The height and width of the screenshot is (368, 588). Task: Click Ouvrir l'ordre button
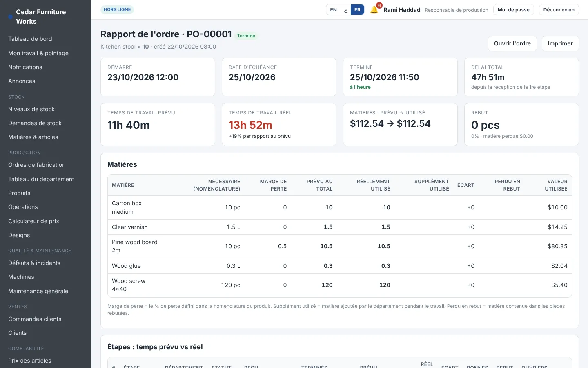pos(512,43)
